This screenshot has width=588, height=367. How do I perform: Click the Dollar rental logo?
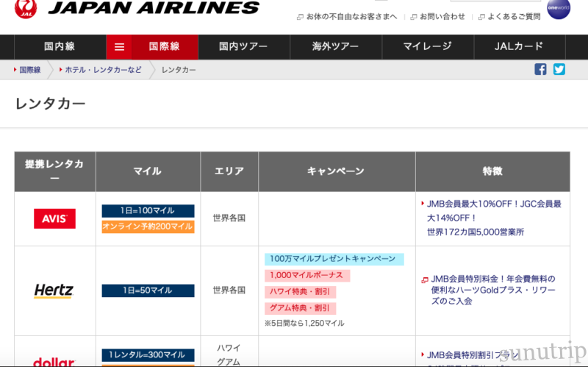pyautogui.click(x=54, y=361)
